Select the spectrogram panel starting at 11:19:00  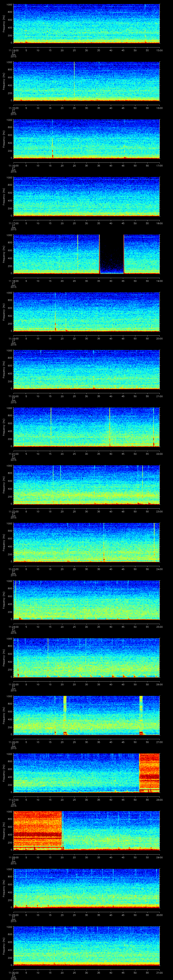coord(87,312)
